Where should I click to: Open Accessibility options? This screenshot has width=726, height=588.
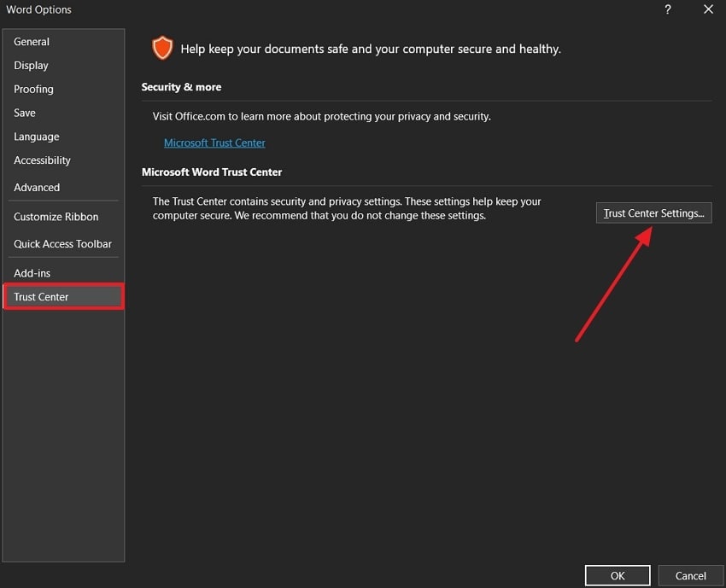(42, 160)
